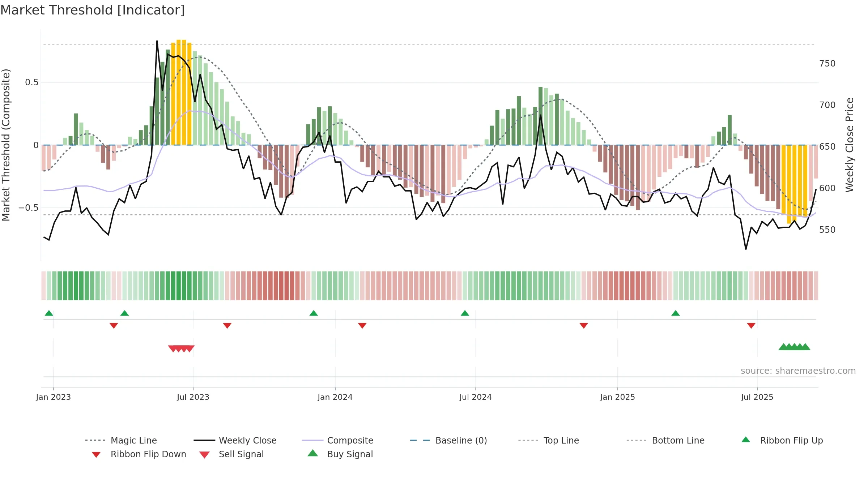
Task: Click the Jul 2023 x-axis label
Action: [193, 397]
